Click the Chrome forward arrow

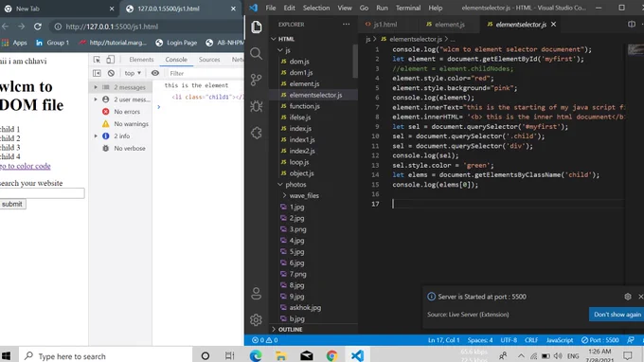[21, 27]
